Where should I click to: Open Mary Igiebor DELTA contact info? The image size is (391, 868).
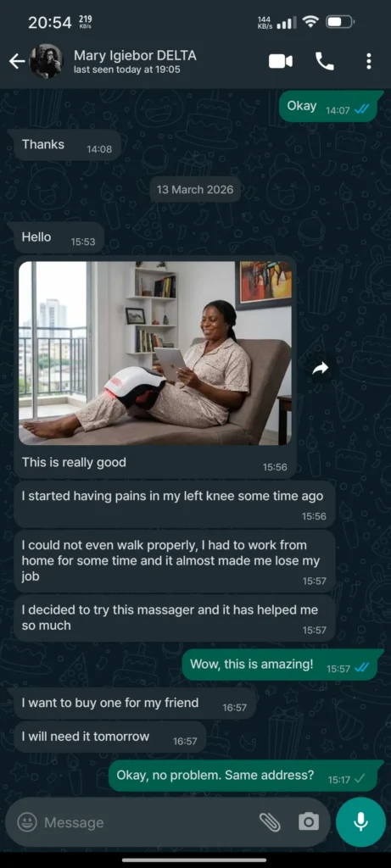(x=135, y=61)
